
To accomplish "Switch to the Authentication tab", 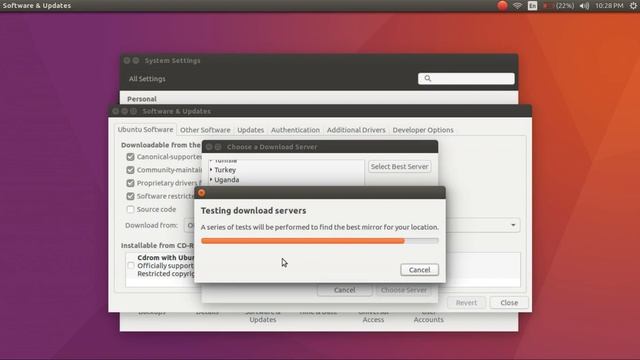I will click(x=295, y=130).
